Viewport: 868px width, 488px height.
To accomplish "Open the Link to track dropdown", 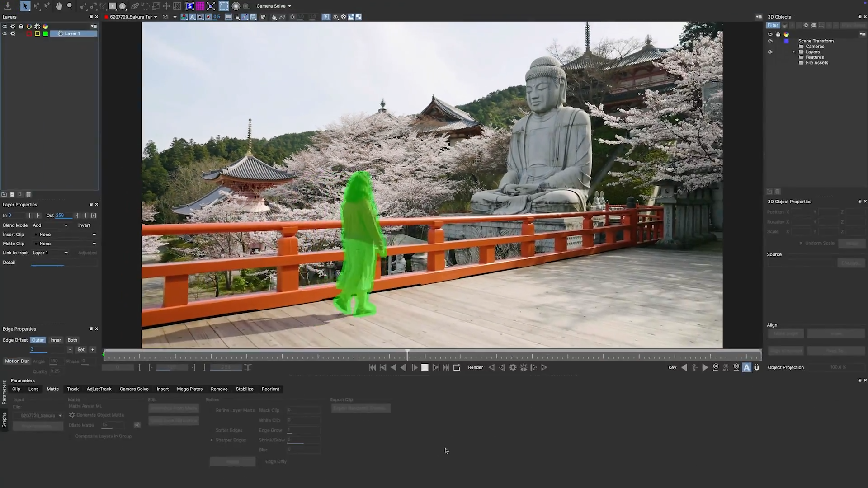I will pos(50,253).
